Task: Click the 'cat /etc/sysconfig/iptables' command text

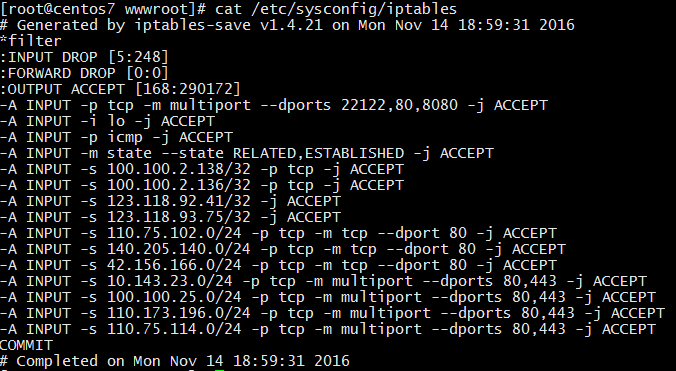Action: coord(336,9)
